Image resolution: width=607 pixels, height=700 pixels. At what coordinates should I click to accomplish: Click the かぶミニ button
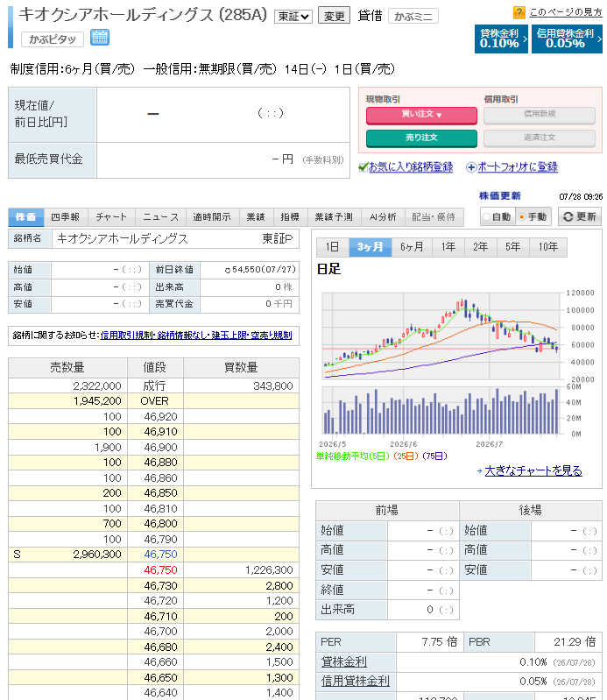[x=413, y=17]
